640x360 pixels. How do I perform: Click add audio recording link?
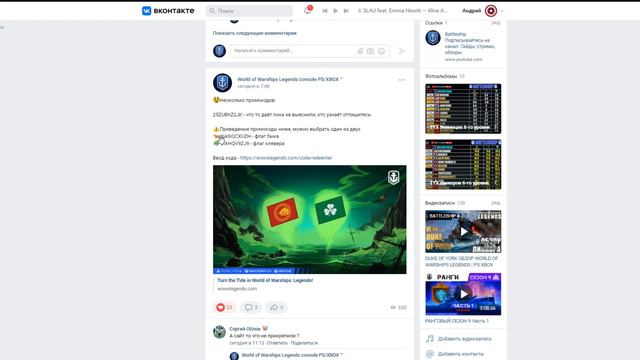(x=459, y=339)
